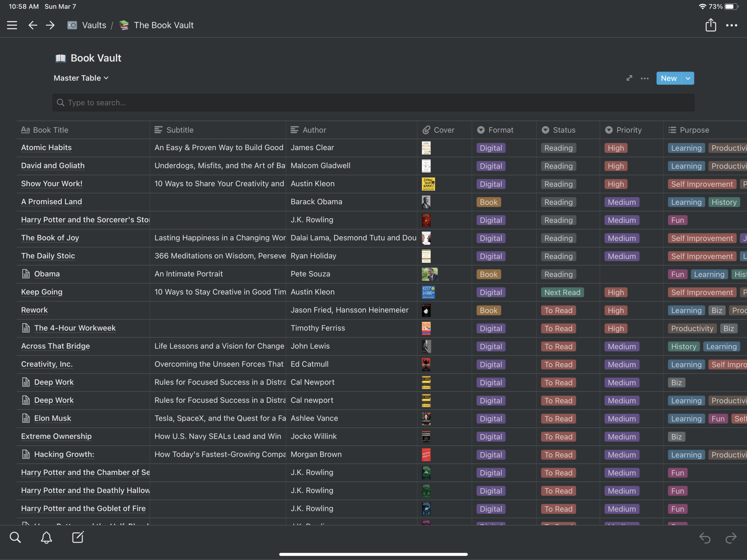The image size is (747, 560).
Task: Click the Type to search field
Action: tap(373, 103)
